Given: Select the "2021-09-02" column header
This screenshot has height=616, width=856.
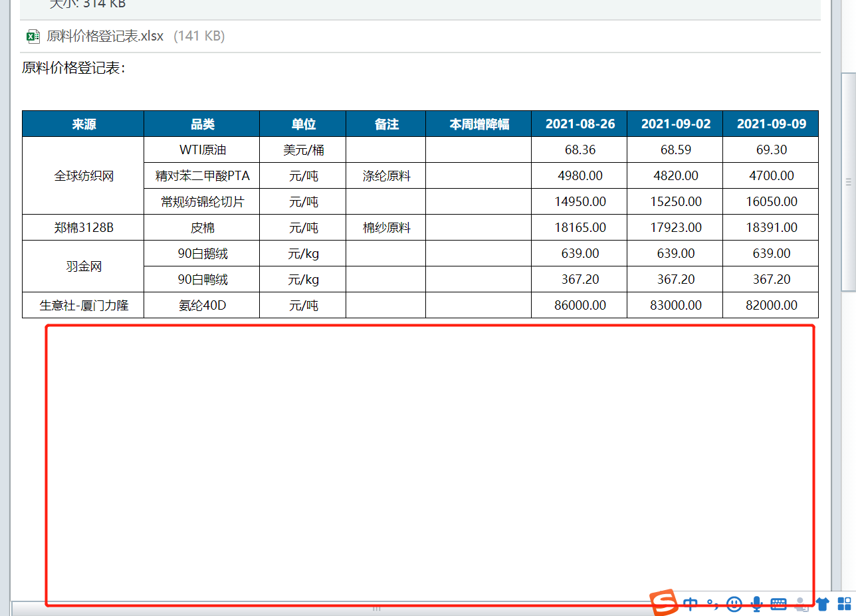Looking at the screenshot, I should [x=675, y=124].
